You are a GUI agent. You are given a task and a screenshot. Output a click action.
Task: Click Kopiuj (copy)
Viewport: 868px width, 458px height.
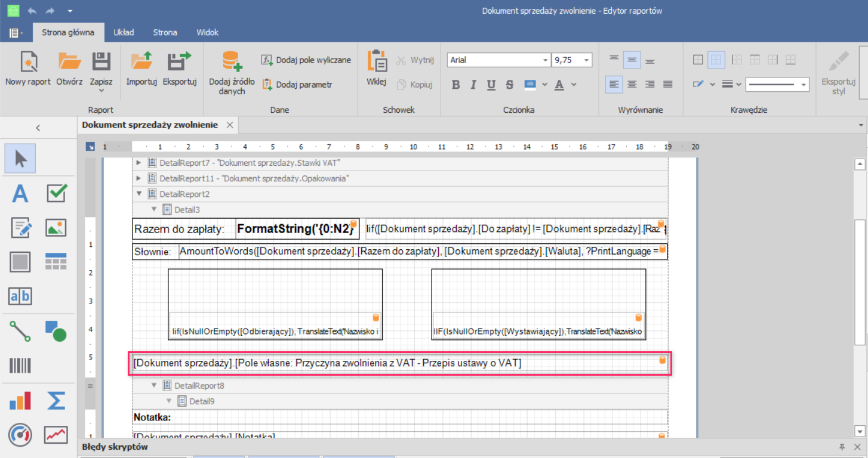(415, 85)
